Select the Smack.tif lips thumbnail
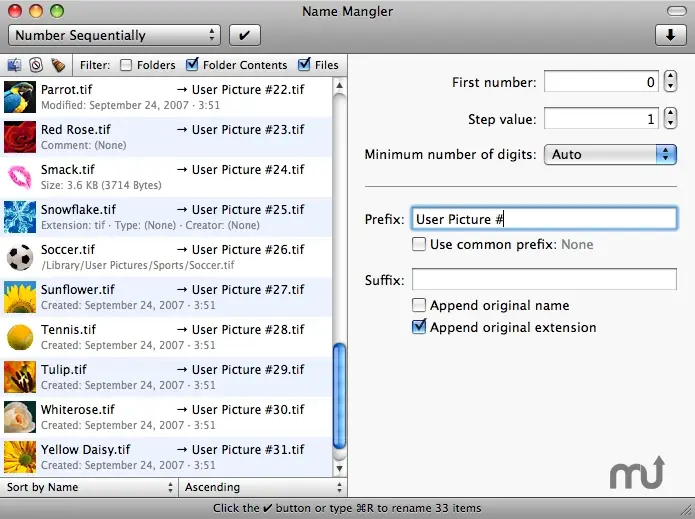The image size is (695, 519). 20,177
